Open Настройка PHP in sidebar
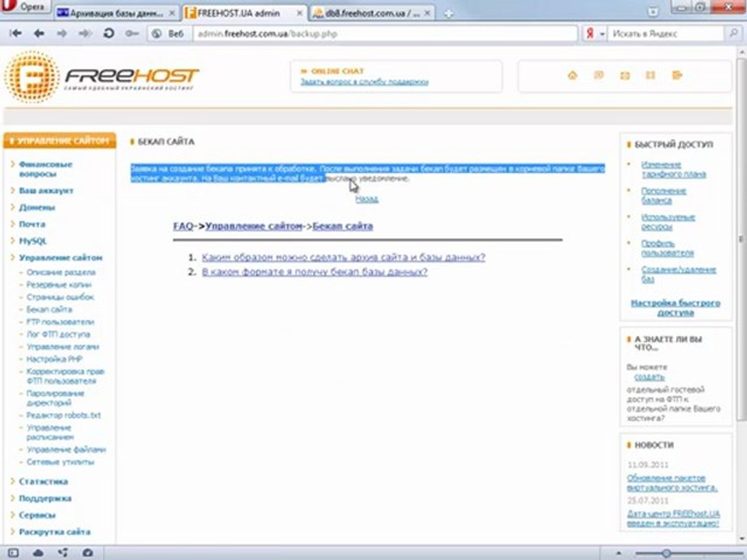 point(54,359)
